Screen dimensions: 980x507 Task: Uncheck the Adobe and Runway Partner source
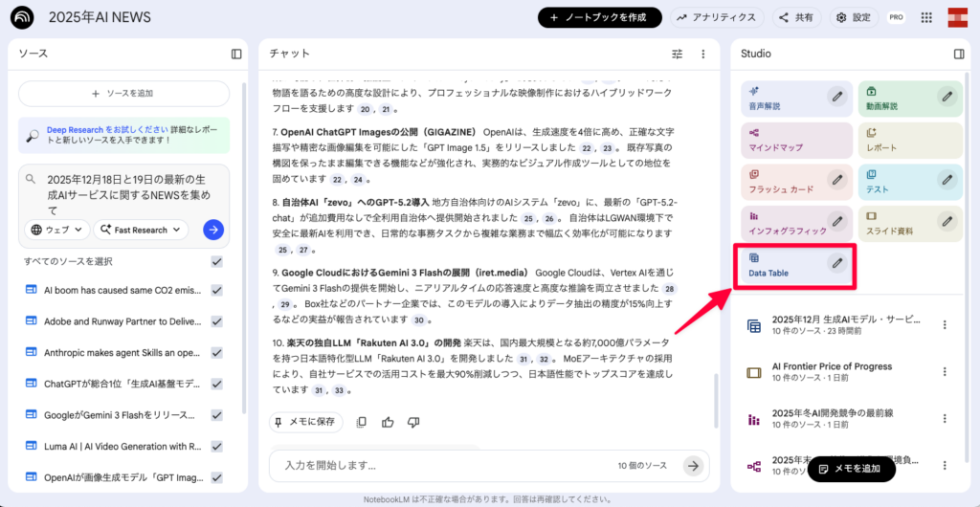(217, 320)
